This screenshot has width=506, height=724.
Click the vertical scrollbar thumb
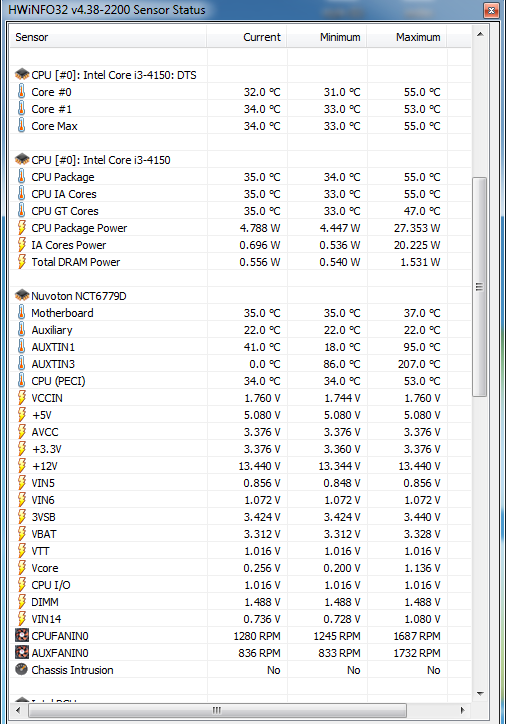(x=480, y=287)
